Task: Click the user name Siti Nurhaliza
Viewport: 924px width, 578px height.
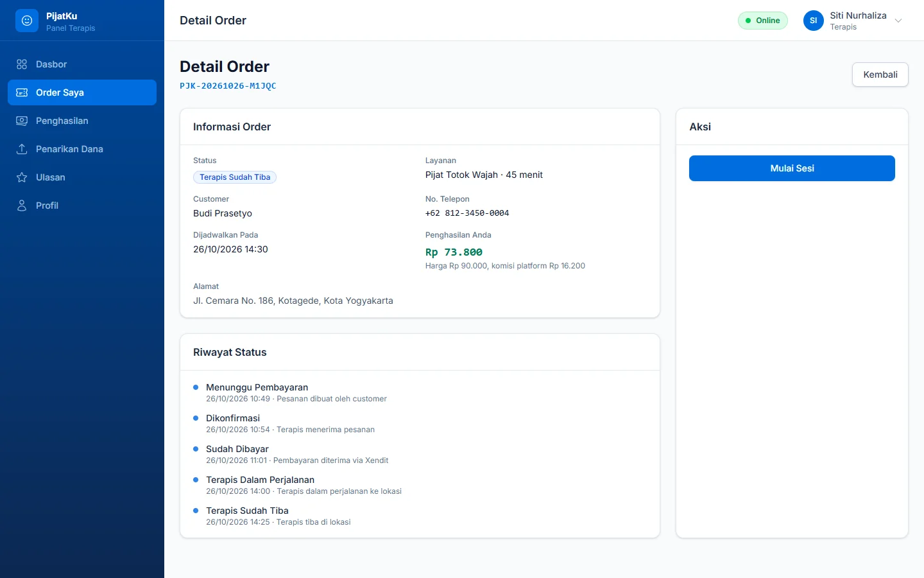Action: [858, 15]
